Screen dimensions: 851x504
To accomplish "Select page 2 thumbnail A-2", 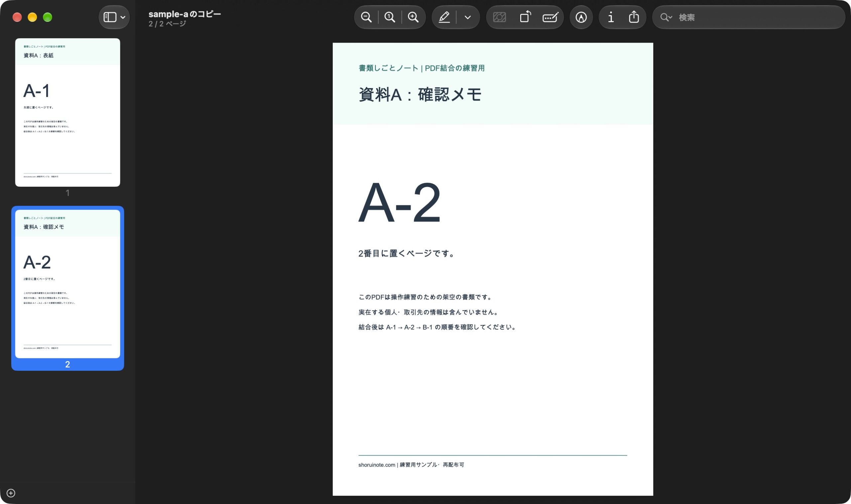I will pyautogui.click(x=67, y=284).
